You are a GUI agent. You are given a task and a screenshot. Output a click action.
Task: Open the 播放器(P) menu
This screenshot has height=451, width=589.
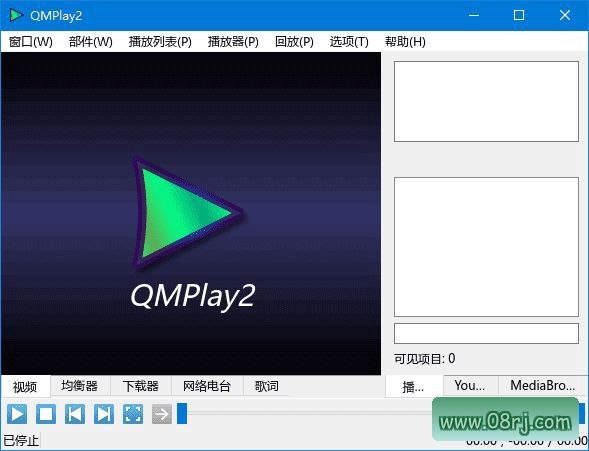point(233,41)
